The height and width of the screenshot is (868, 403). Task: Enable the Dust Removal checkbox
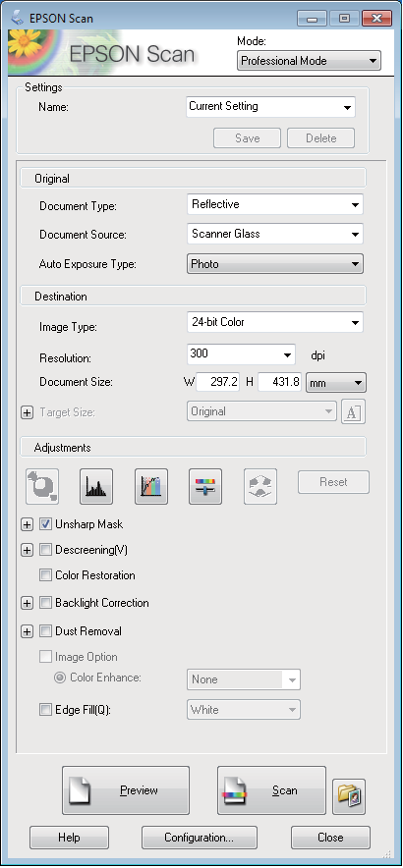click(45, 631)
